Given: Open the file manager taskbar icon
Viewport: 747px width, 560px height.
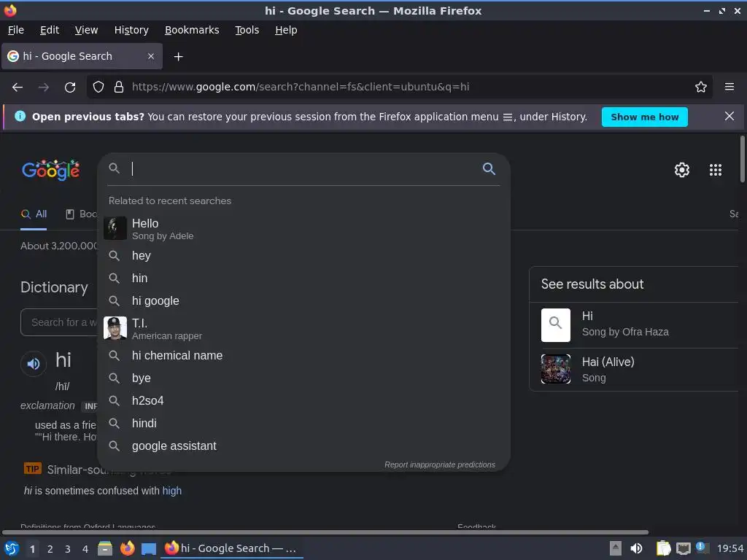Looking at the screenshot, I should click(105, 548).
